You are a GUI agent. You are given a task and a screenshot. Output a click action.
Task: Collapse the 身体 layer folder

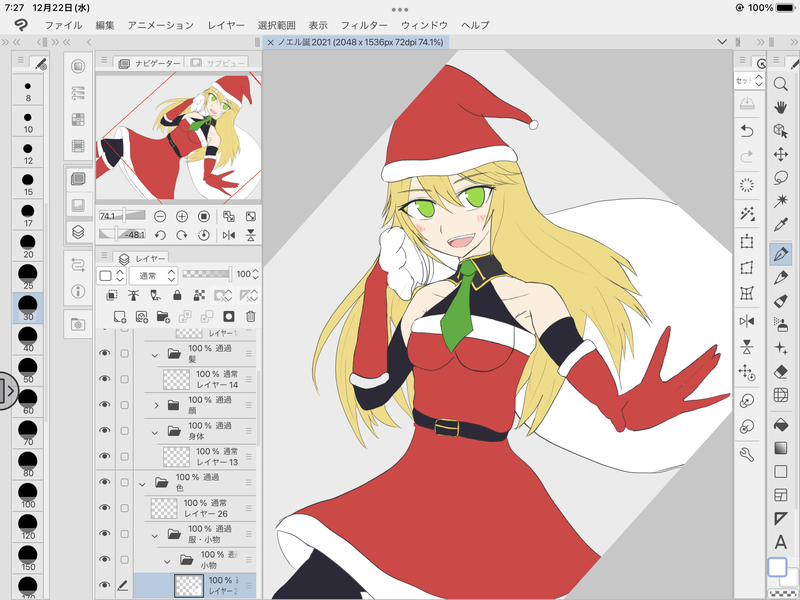[155, 432]
